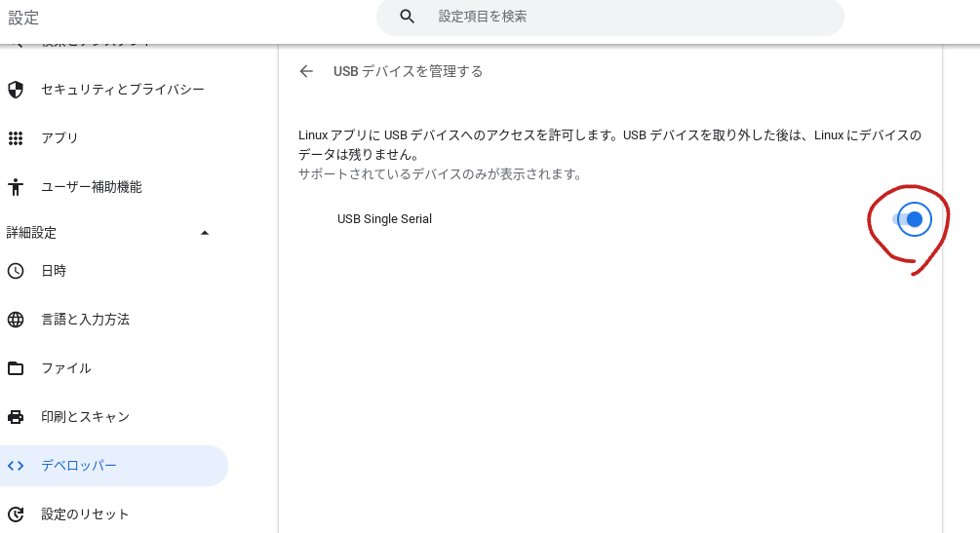Open ファイル settings

tap(66, 368)
